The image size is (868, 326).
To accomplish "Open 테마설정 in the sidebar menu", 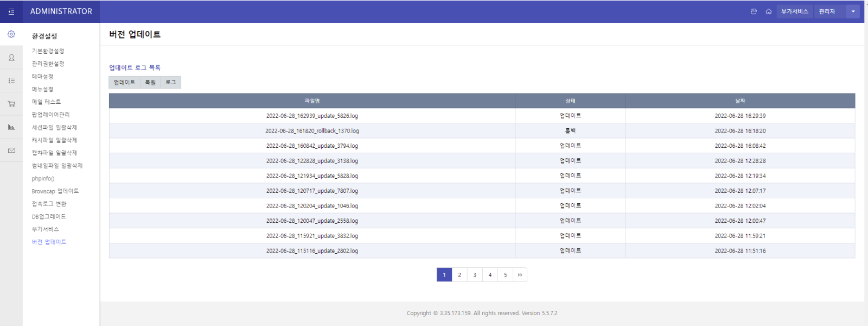I will pyautogui.click(x=42, y=77).
